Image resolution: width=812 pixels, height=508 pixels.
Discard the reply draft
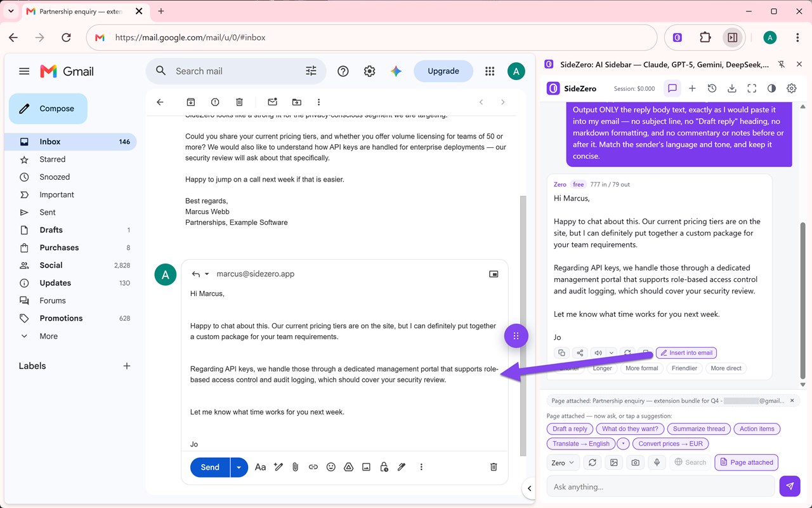click(x=494, y=467)
